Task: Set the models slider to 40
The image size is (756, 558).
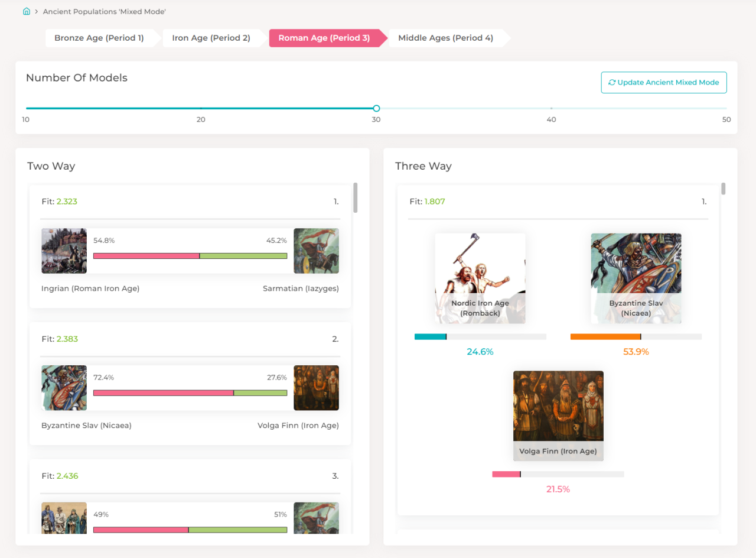Action: point(551,108)
